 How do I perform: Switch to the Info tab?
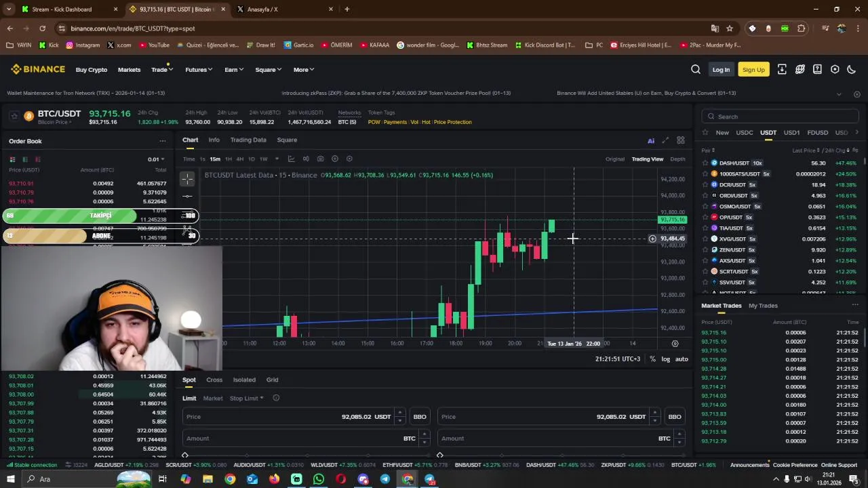(214, 140)
